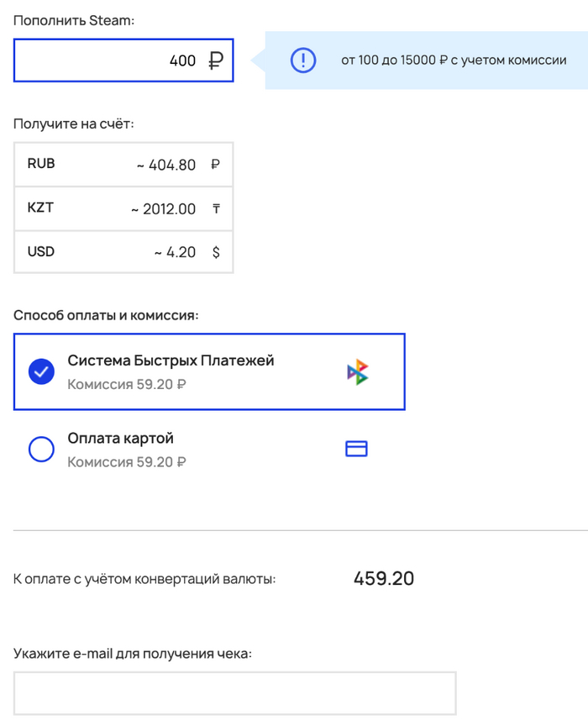Screen dimensions: 588x726
Task: Click the USD amount row
Action: tap(123, 252)
